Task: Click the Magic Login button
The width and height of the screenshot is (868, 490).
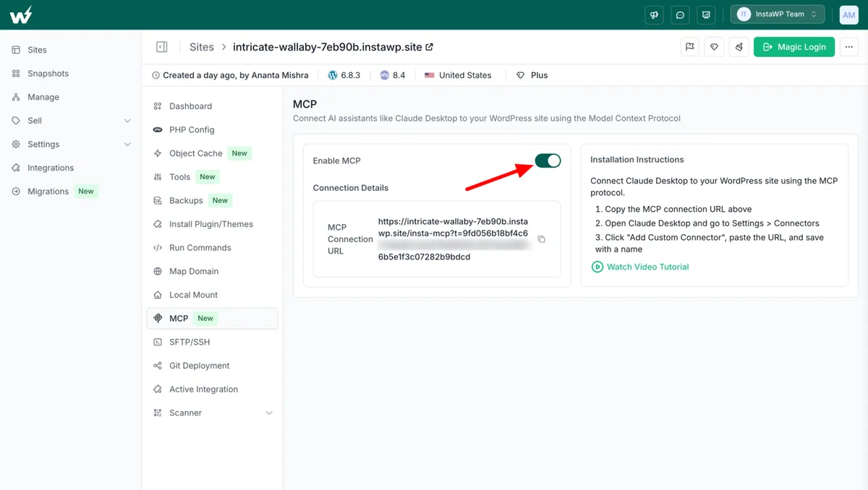Action: click(x=794, y=47)
